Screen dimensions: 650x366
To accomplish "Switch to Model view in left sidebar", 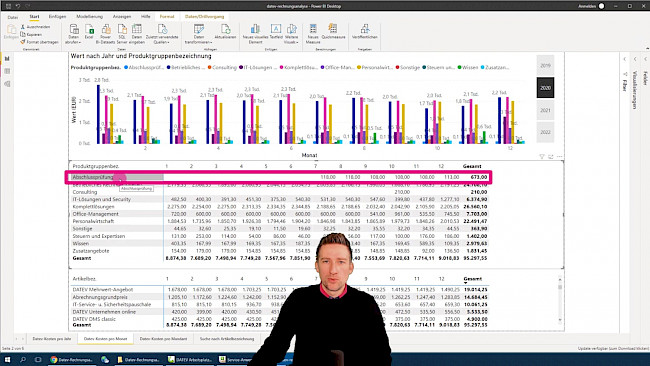I will click(x=7, y=84).
